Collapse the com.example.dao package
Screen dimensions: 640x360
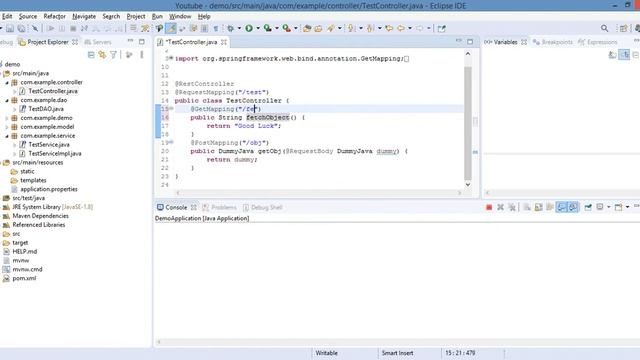7,100
